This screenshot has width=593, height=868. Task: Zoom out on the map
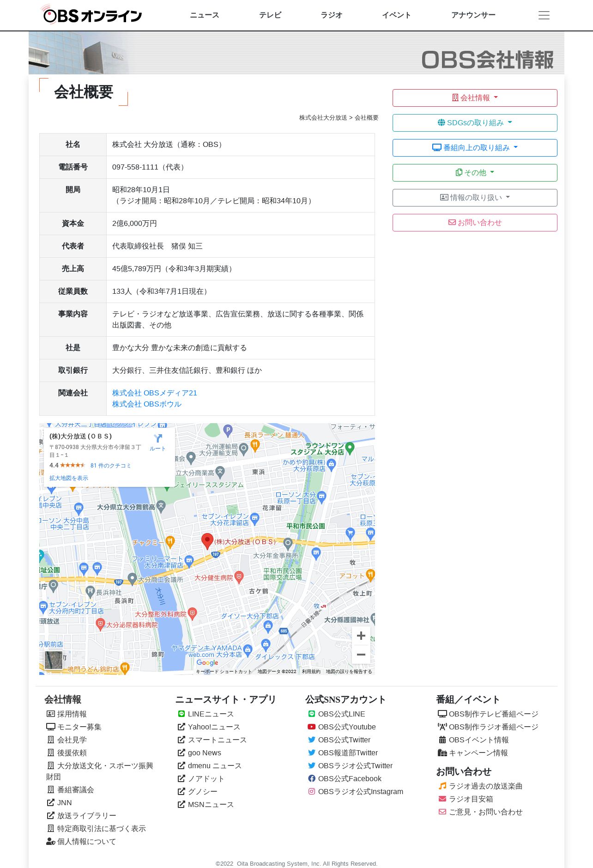coord(361,655)
